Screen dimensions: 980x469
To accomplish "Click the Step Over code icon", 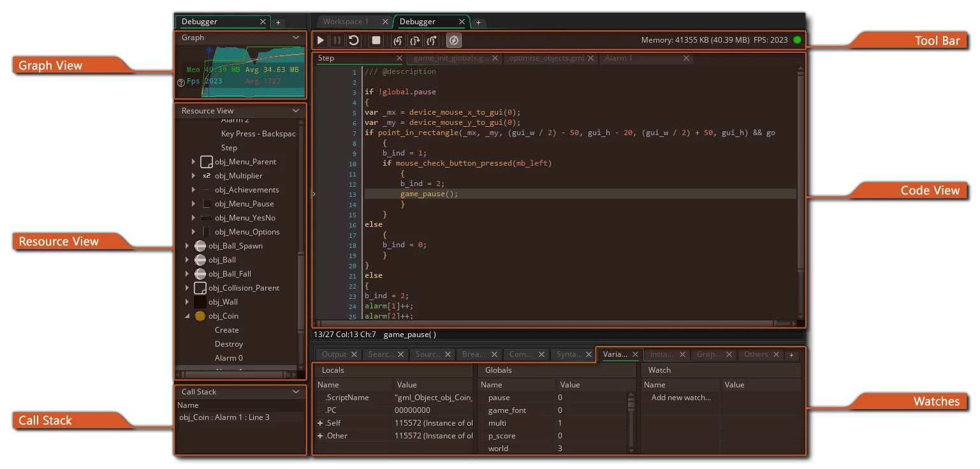I will click(x=414, y=40).
